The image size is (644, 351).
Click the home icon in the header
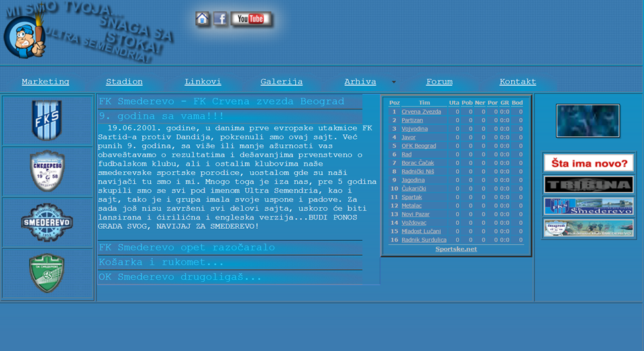coord(203,19)
